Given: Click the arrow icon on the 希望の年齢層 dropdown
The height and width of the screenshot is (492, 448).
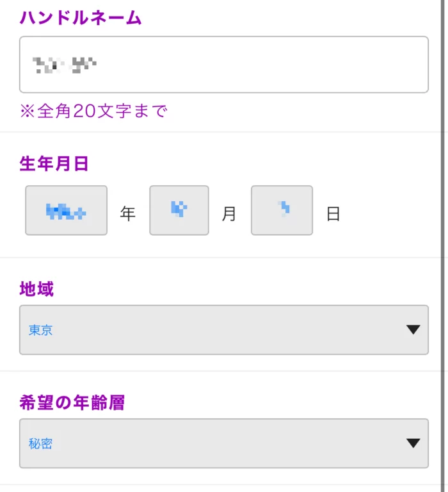Looking at the screenshot, I should coord(413,443).
